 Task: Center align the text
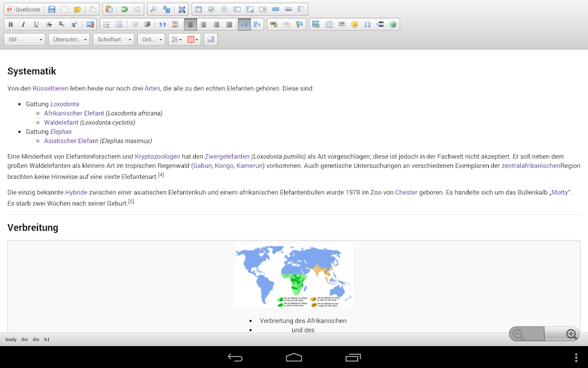click(204, 24)
